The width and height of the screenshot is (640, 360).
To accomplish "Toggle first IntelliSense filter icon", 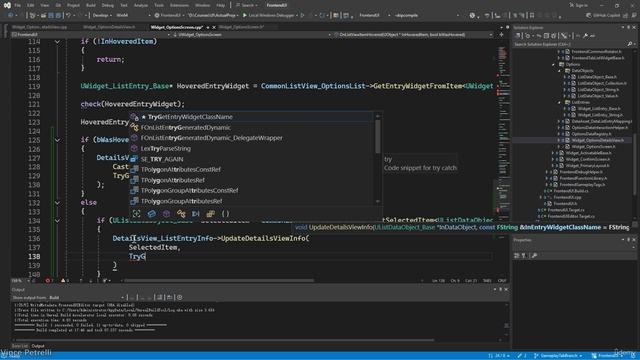I will [x=137, y=213].
